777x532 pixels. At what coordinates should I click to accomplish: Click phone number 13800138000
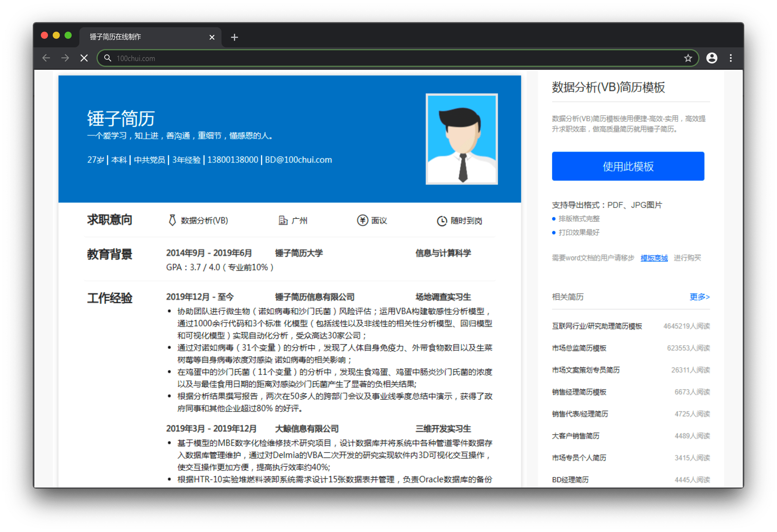(x=233, y=160)
